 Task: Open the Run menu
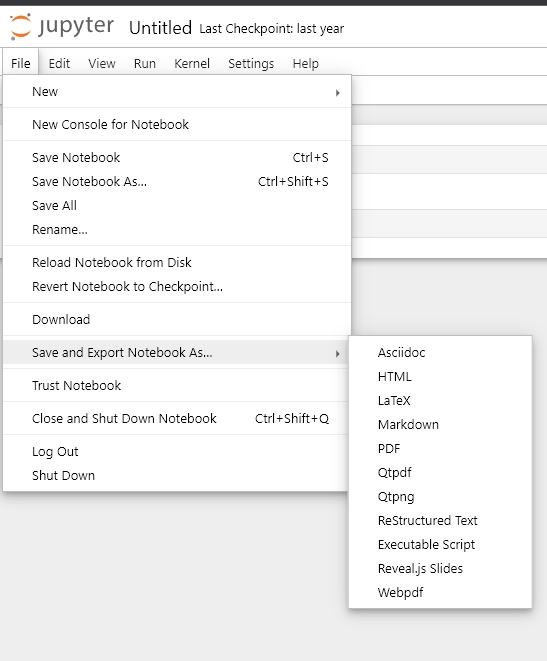(x=145, y=63)
